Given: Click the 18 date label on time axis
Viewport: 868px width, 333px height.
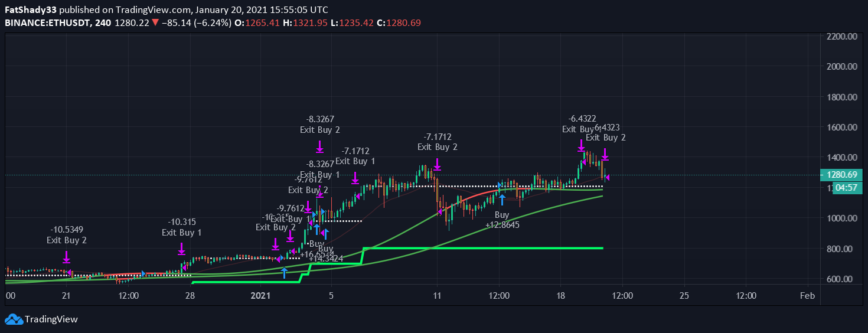Looking at the screenshot, I should pyautogui.click(x=560, y=295).
